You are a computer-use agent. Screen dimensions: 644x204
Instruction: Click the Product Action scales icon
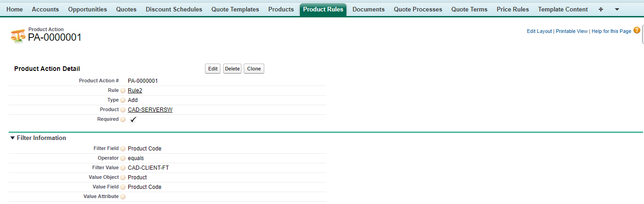(x=18, y=35)
